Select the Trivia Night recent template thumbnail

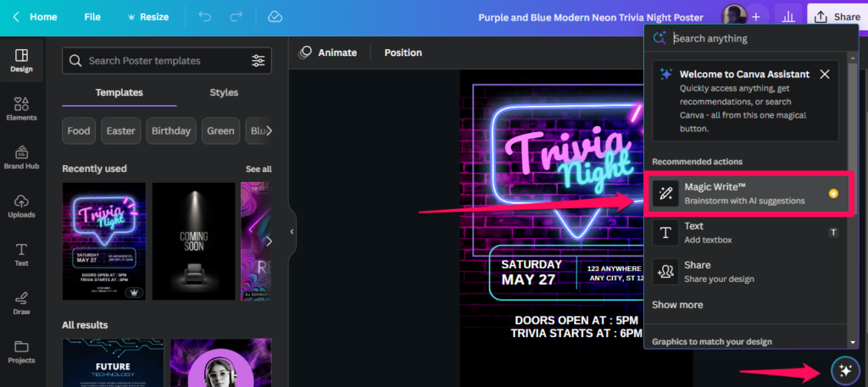tap(104, 241)
